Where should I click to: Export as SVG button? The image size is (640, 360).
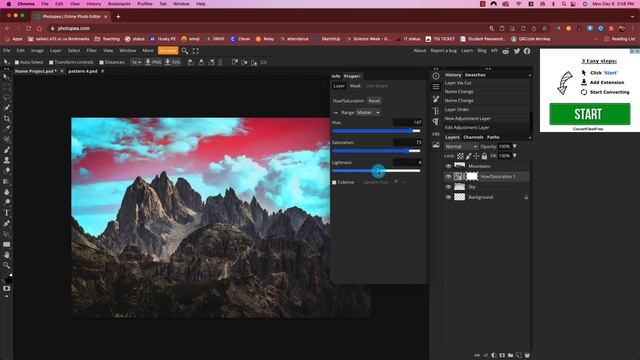pyautogui.click(x=172, y=62)
